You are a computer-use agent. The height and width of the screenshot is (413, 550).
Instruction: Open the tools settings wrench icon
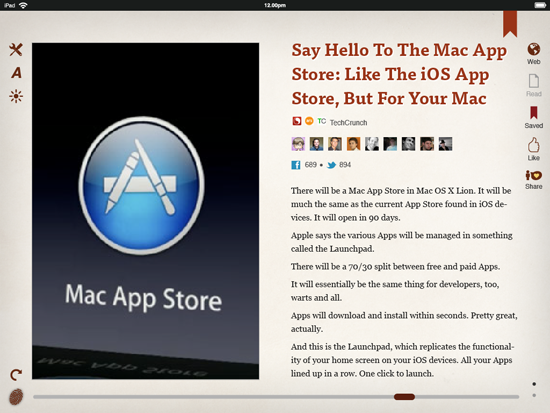click(16, 49)
